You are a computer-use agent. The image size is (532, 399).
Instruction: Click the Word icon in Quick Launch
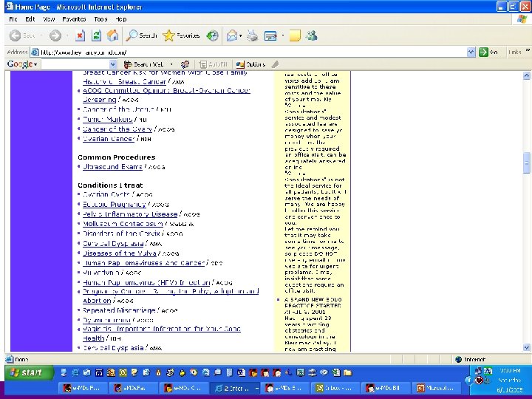pyautogui.click(x=99, y=373)
